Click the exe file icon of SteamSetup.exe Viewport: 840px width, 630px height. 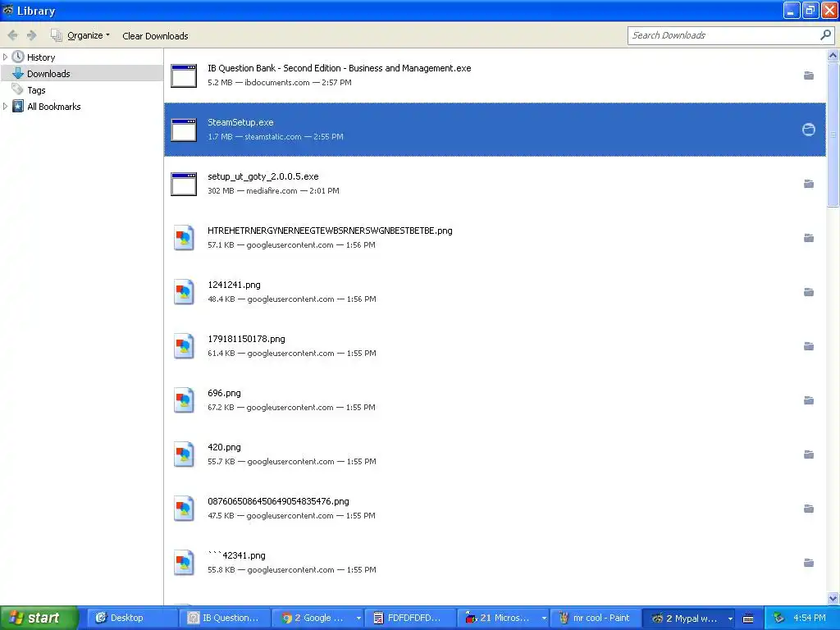184,130
